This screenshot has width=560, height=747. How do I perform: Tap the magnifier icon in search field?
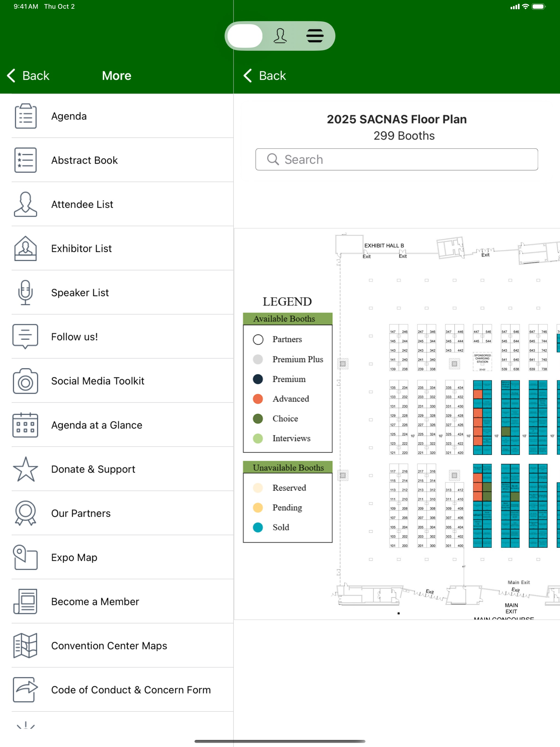click(273, 159)
